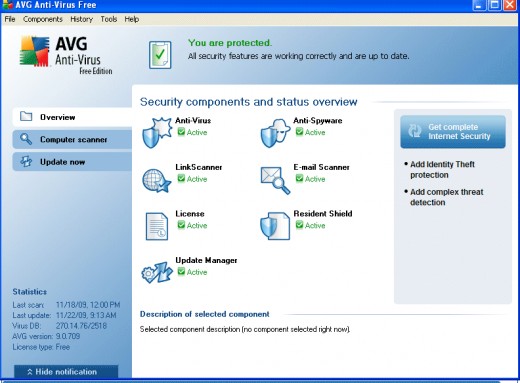Click the protected status clipboard checkmark icon

pos(160,55)
